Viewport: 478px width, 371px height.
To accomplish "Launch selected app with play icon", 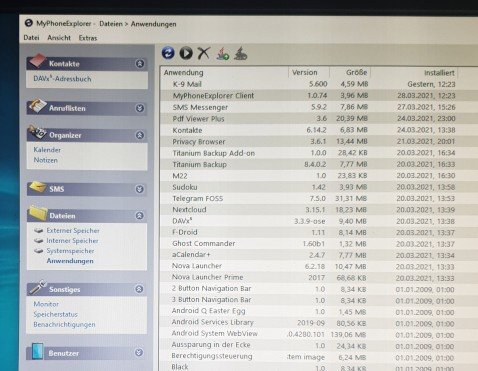I will (x=186, y=53).
